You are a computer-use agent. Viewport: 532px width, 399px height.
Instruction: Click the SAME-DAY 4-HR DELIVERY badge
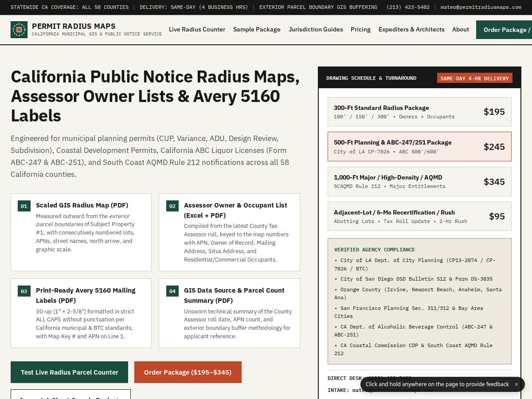(475, 78)
